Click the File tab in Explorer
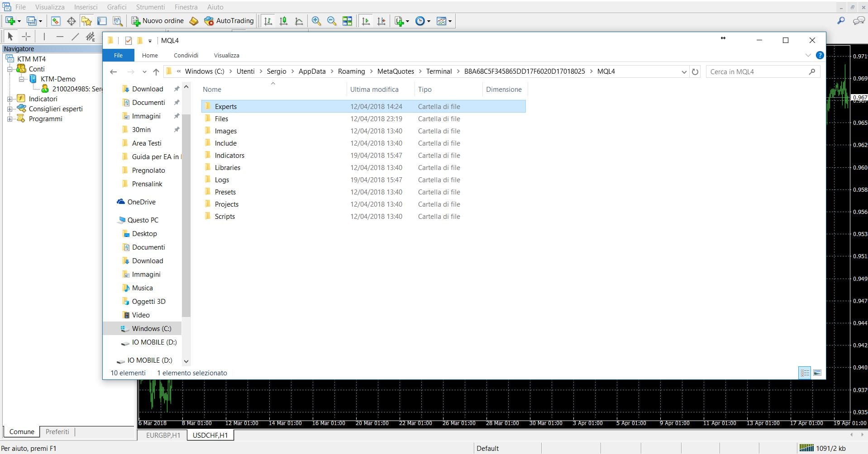This screenshot has height=454, width=868. 118,55
